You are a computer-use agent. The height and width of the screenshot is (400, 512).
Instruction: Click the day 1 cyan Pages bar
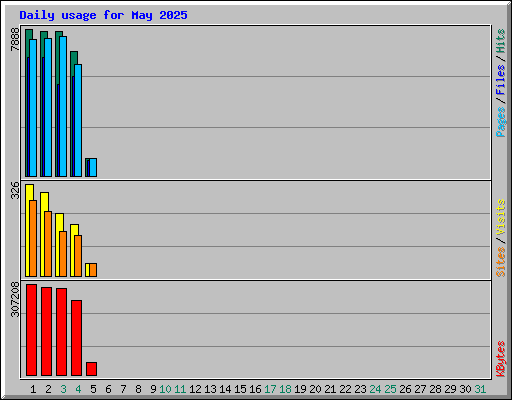point(33,108)
